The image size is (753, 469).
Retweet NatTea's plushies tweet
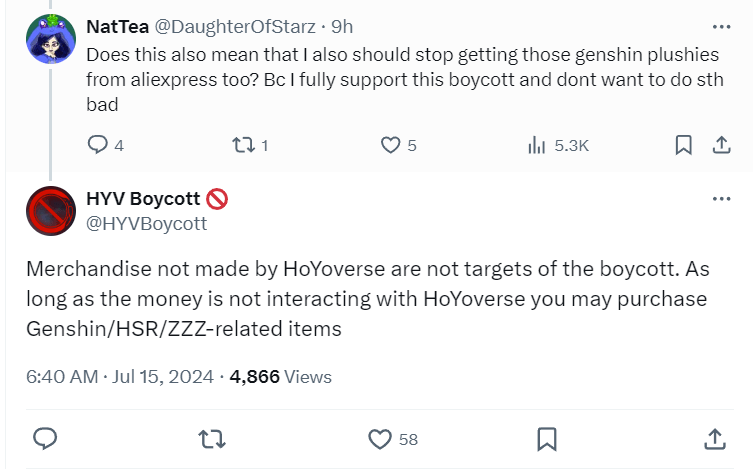click(241, 145)
